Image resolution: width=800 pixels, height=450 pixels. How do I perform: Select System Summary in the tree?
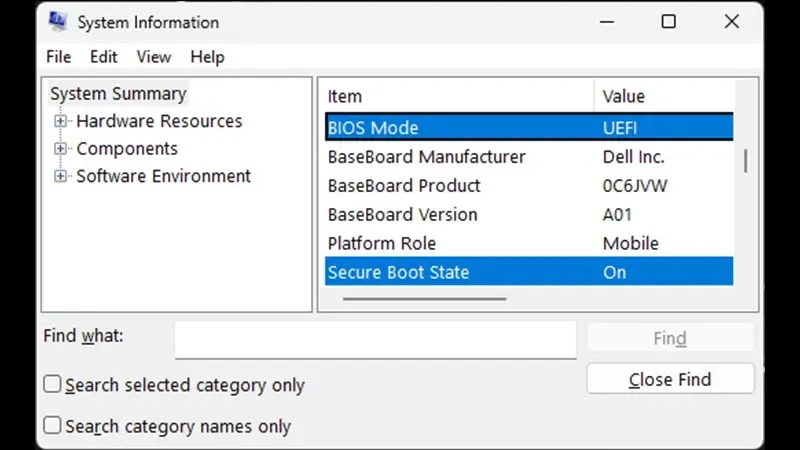point(118,94)
